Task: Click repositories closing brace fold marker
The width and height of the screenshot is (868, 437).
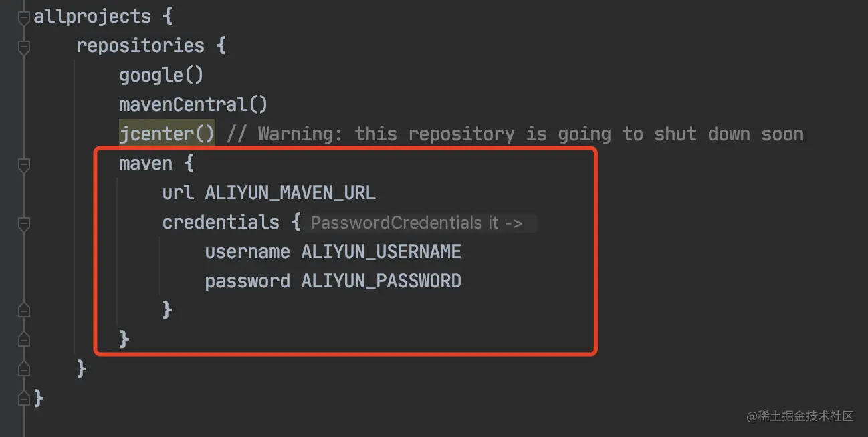Action: [24, 369]
